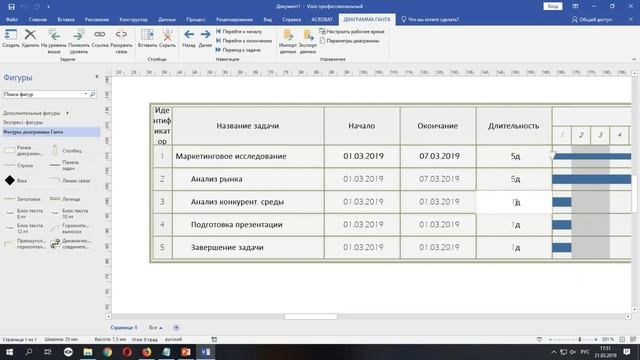Image resolution: width=640 pixels, height=360 pixels.
Task: Link tasks using Ссылка icon
Action: click(x=100, y=38)
